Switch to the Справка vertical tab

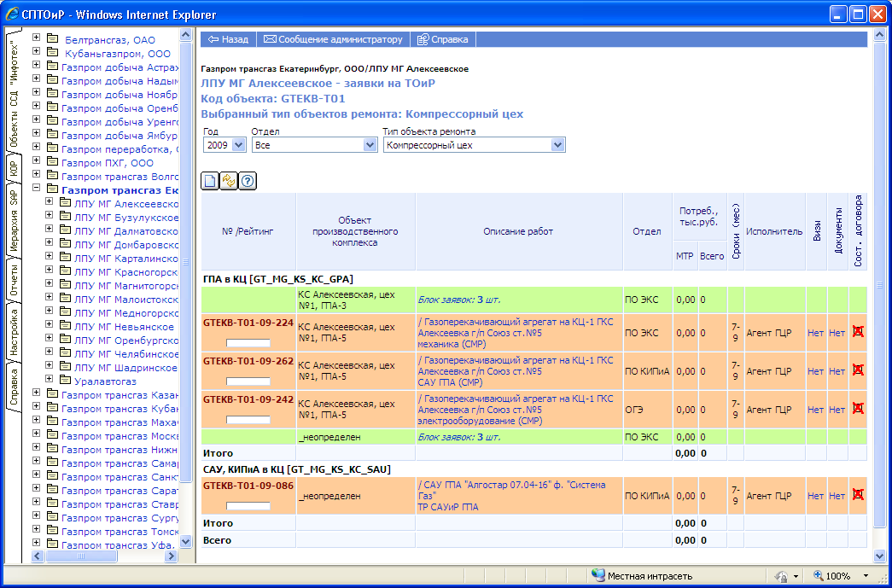15,386
